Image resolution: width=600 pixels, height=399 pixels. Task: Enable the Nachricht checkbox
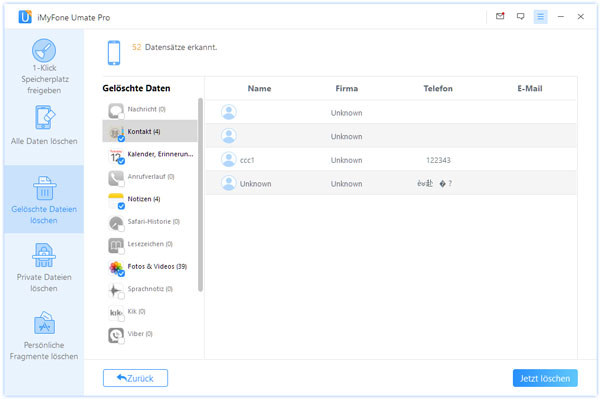pyautogui.click(x=121, y=116)
